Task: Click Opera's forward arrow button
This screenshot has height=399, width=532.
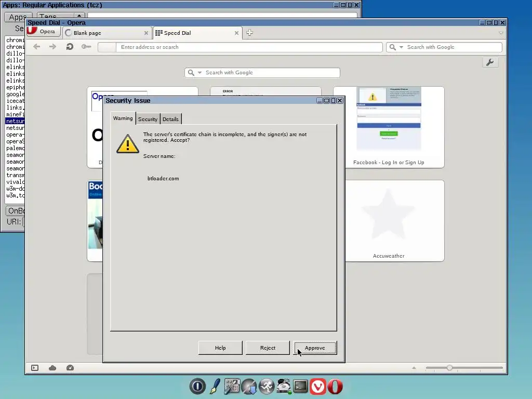Action: [x=52, y=47]
